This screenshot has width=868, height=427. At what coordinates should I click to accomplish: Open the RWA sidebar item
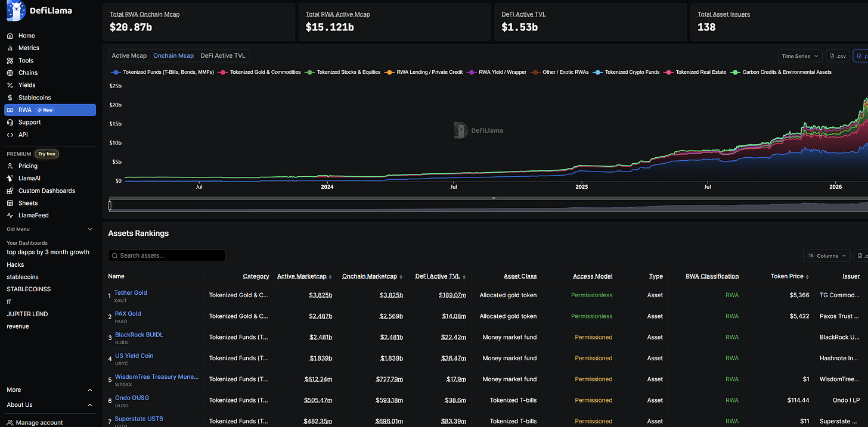50,110
